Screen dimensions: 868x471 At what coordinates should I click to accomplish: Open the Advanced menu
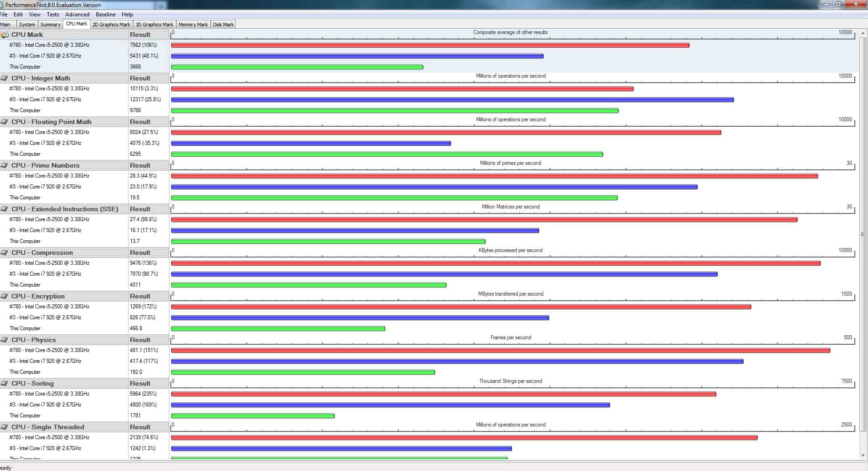(x=77, y=15)
